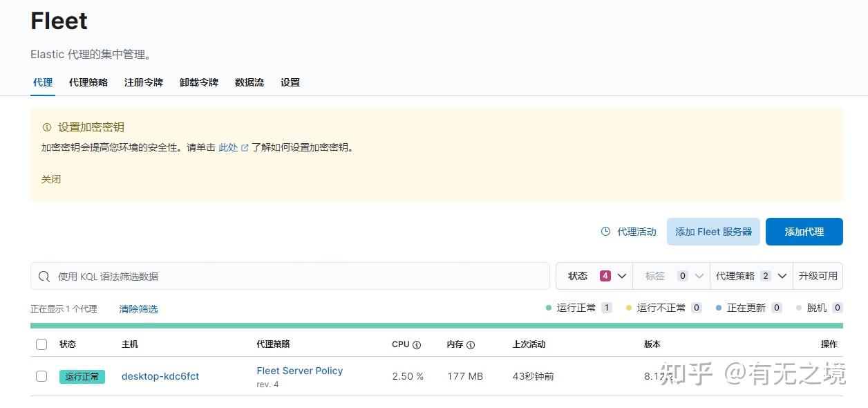Click the 添加代理 button
This screenshot has height=408, width=868.
pos(804,232)
